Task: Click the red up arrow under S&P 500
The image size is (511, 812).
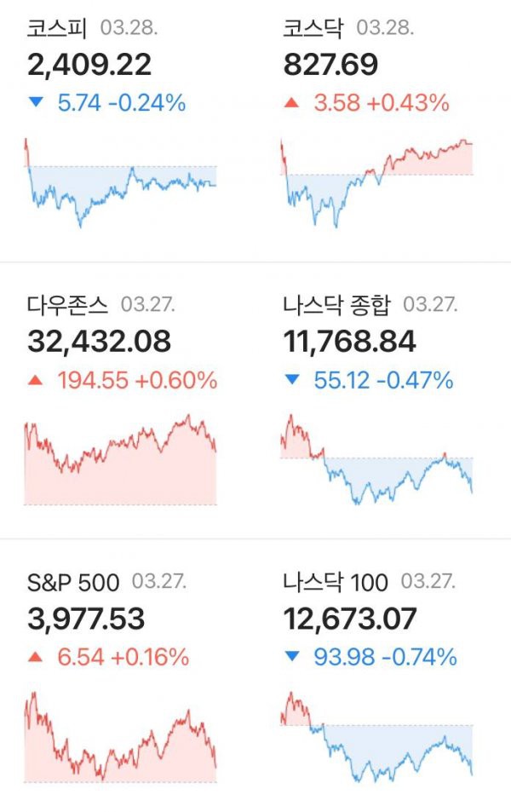Action: tap(35, 657)
